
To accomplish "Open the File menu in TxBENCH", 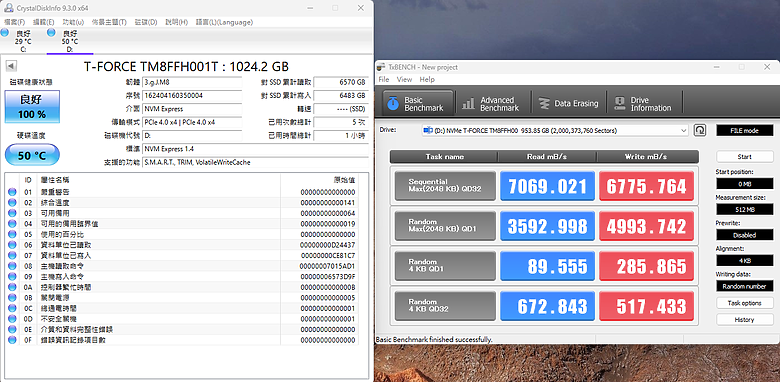I will pos(384,80).
